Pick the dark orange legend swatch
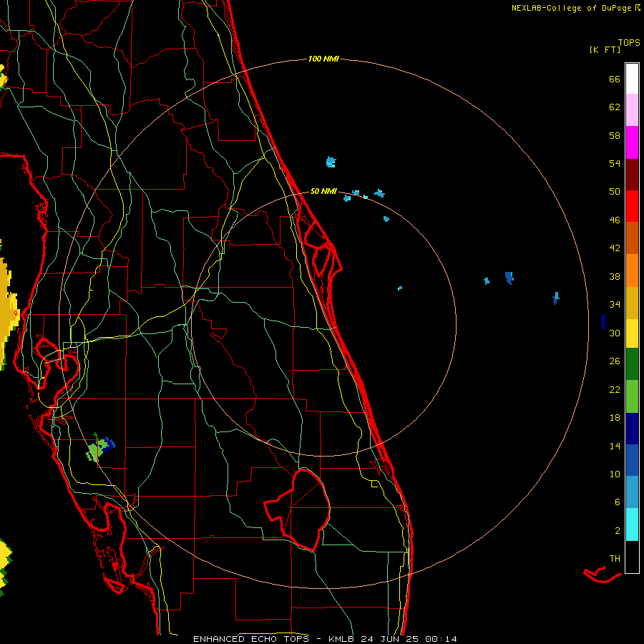This screenshot has width=644, height=644. (632, 238)
